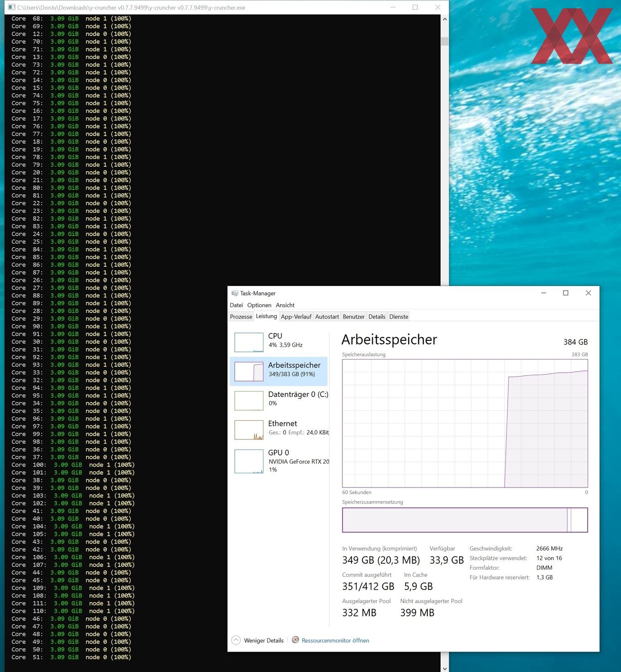Switch to the Autostart tab
This screenshot has height=672, width=621.
(x=327, y=317)
